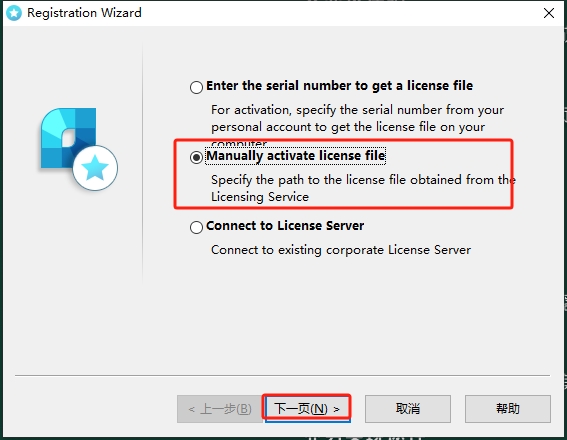Click 'Manually activate license file' bold label
Screen dimensions: 567x440
[x=295, y=156]
